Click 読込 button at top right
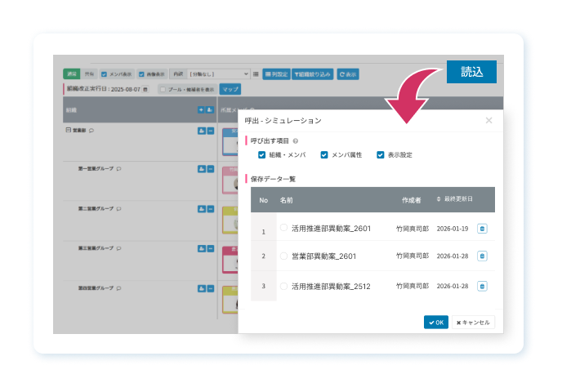The width and height of the screenshot is (562, 392). (471, 72)
